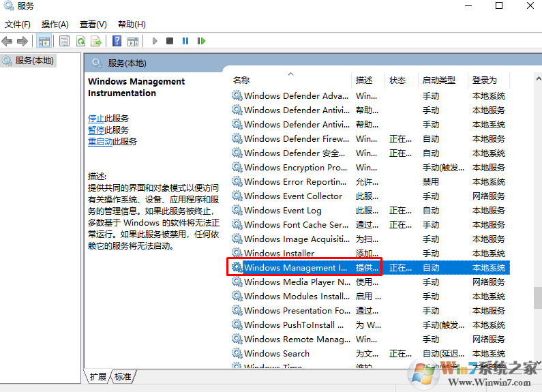Click the Stop service square icon
The image size is (542, 392).
170,41
